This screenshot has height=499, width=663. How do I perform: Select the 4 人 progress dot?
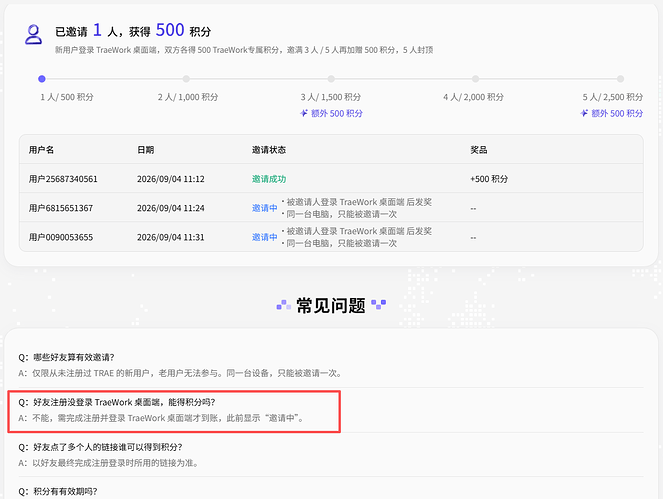click(x=476, y=79)
